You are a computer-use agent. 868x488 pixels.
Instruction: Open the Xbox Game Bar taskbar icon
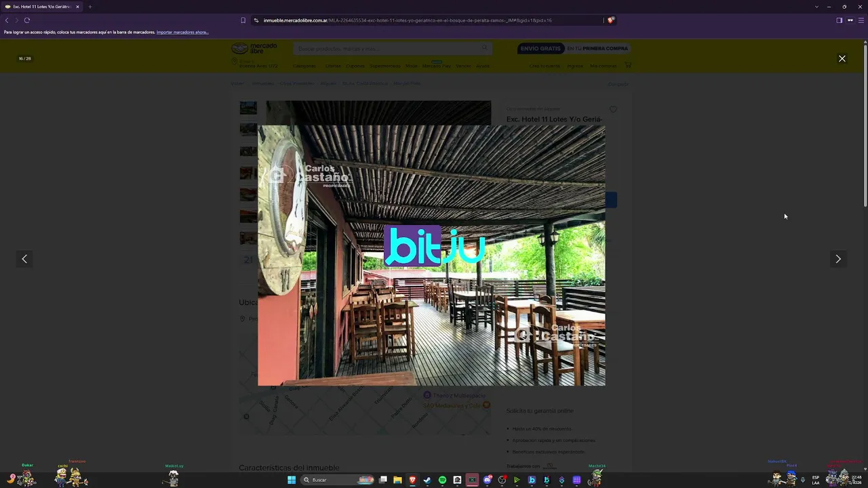472,480
